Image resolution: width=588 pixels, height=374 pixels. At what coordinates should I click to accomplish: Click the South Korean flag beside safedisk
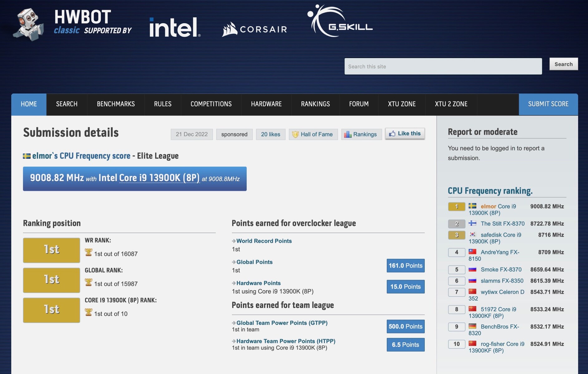473,234
